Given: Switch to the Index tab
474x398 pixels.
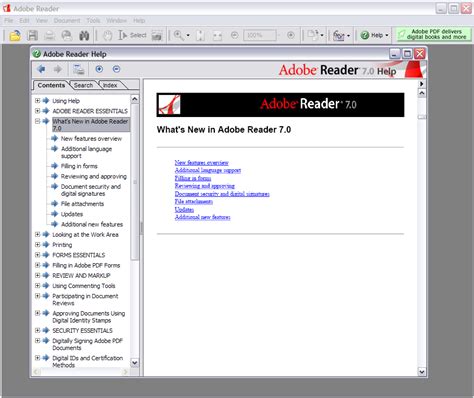Looking at the screenshot, I should (x=110, y=85).
